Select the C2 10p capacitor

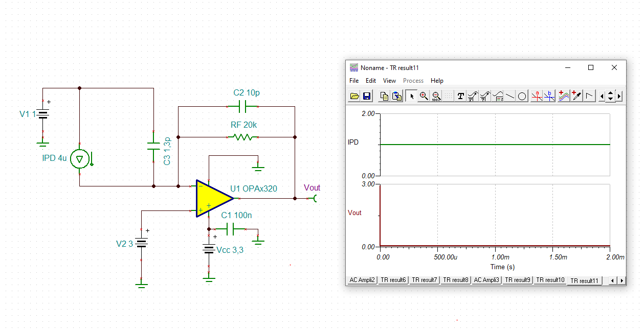[242, 106]
